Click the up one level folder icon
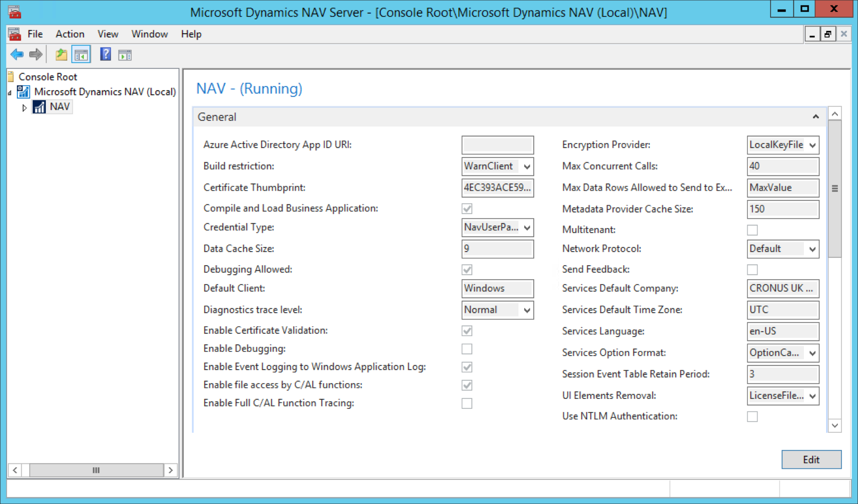Viewport: 858px width, 504px height. click(62, 55)
